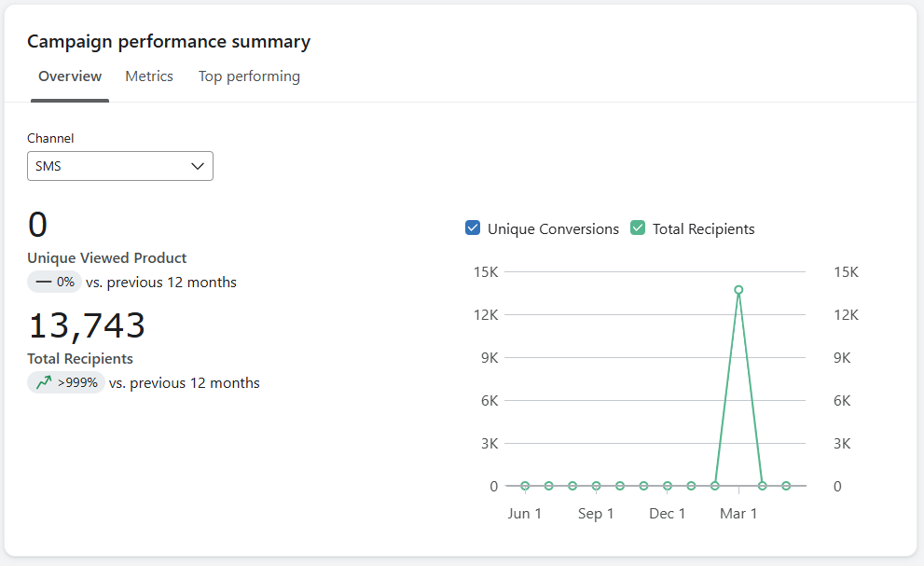Click the Total Recipients metric label
The height and width of the screenshot is (566, 924).
pos(80,359)
